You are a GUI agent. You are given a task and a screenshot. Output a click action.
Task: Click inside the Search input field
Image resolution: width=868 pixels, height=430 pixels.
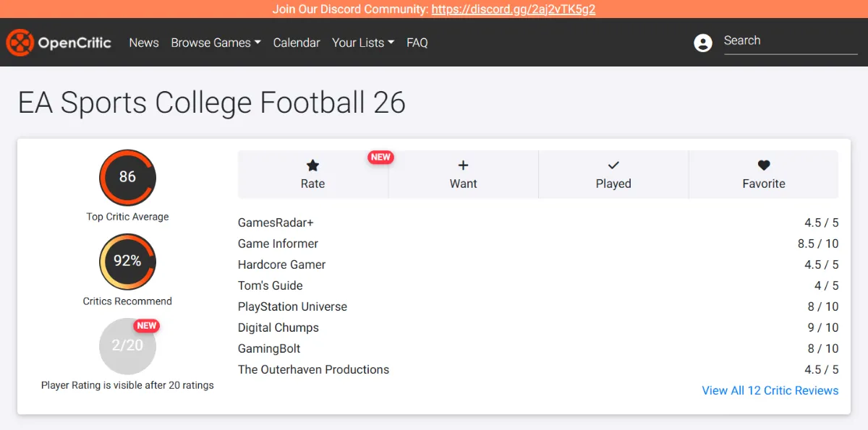(788, 40)
